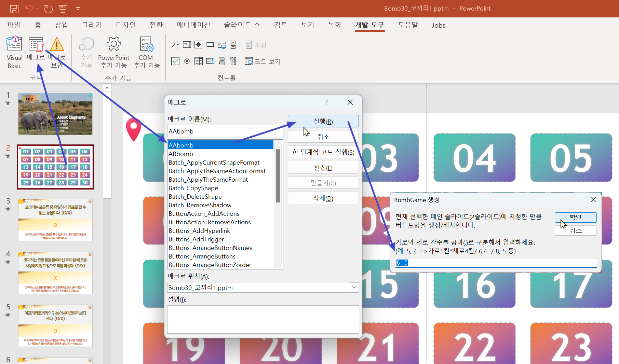
Task: Switch to the 녹화 (Record) tab
Action: click(335, 25)
